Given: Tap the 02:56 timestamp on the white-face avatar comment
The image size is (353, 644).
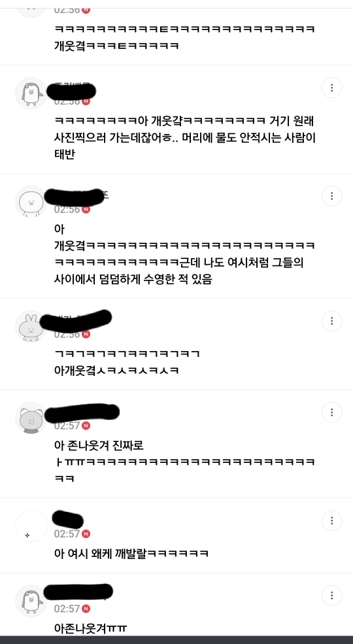Looking at the screenshot, I should click(x=67, y=209).
